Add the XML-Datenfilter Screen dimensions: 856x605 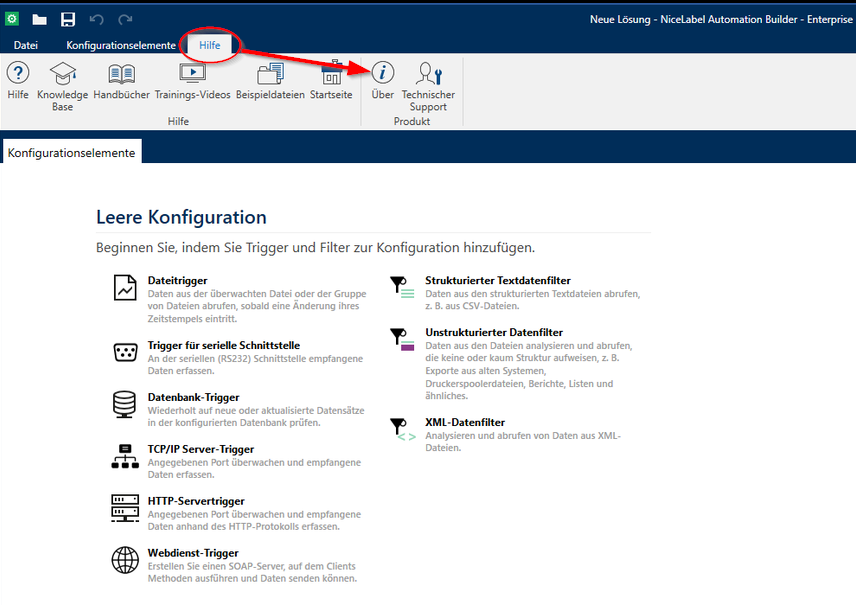pyautogui.click(x=464, y=423)
